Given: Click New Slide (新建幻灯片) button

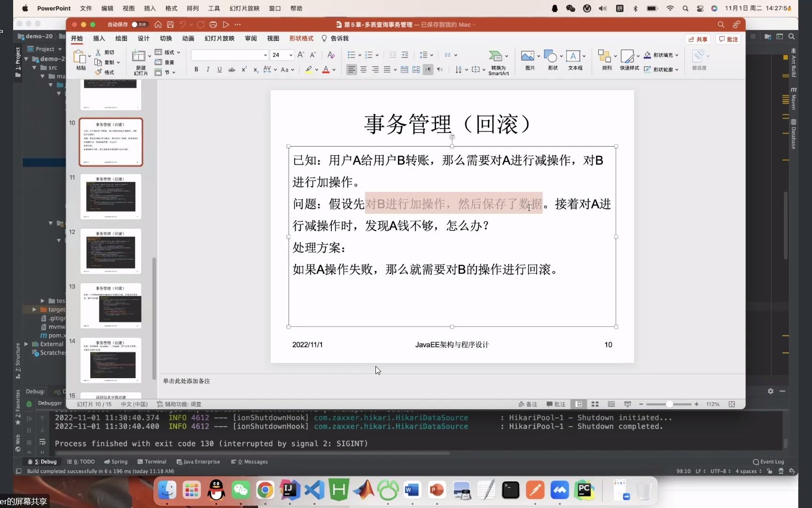Looking at the screenshot, I should tap(140, 62).
